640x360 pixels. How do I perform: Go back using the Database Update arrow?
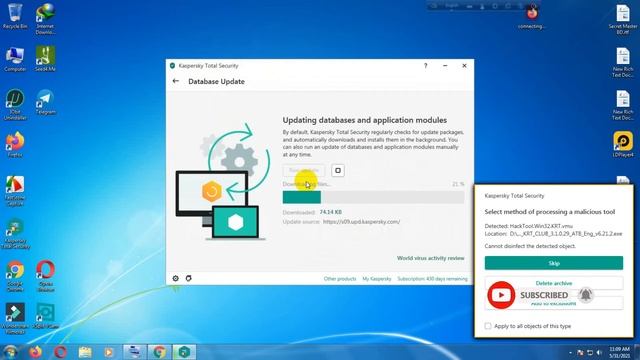click(x=176, y=81)
